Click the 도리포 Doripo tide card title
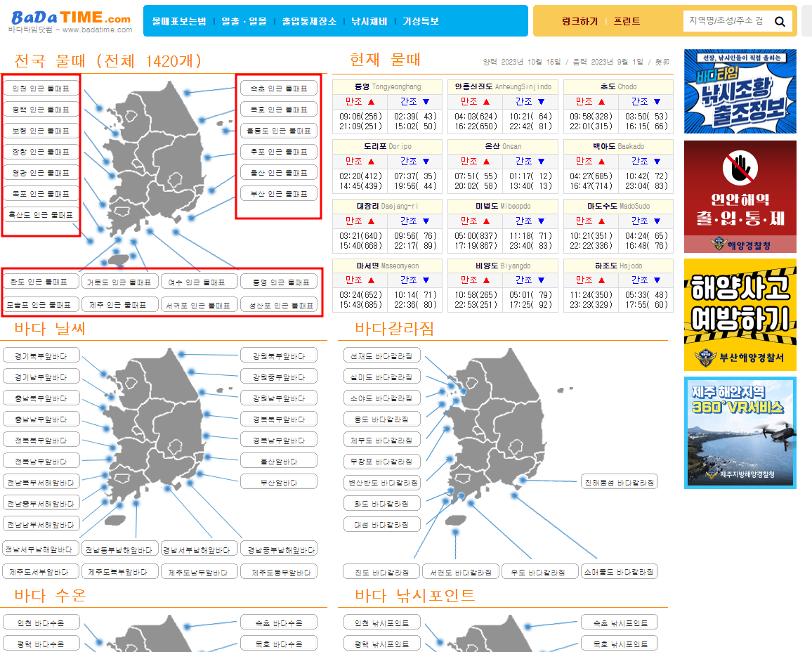 tap(387, 146)
